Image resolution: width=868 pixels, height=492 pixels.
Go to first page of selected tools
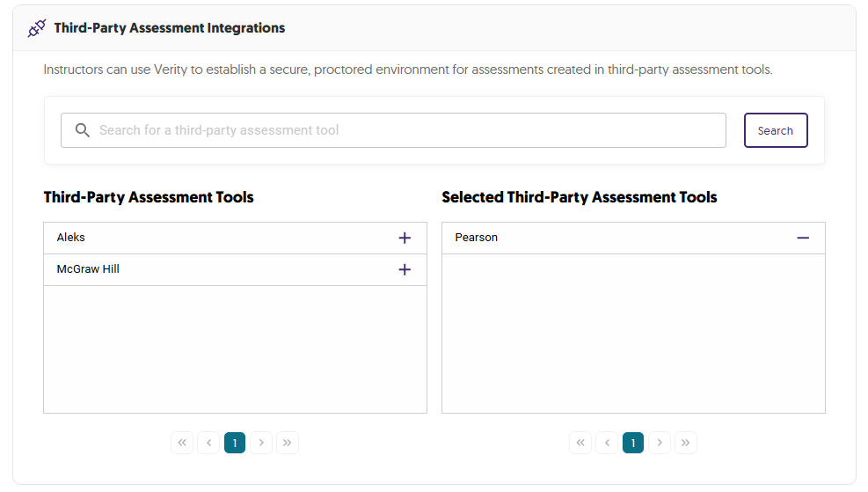[580, 443]
